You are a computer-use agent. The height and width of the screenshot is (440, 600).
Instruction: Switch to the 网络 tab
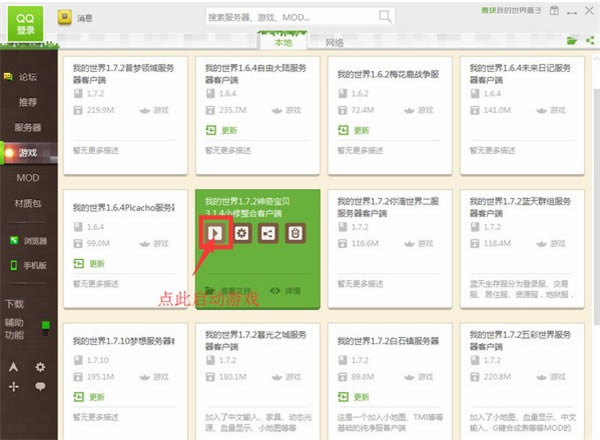[x=334, y=42]
